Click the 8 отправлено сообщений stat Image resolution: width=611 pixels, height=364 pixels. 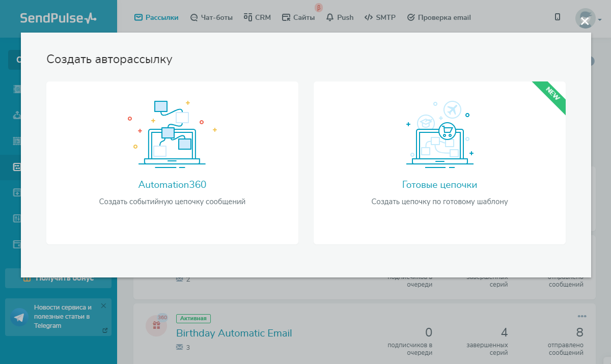[x=565, y=340]
